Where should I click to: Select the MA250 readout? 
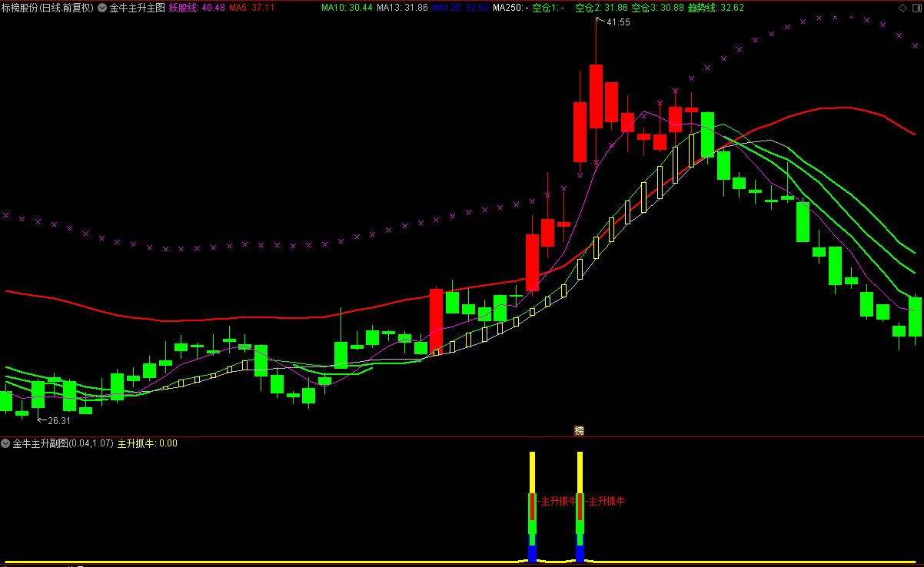click(510, 8)
